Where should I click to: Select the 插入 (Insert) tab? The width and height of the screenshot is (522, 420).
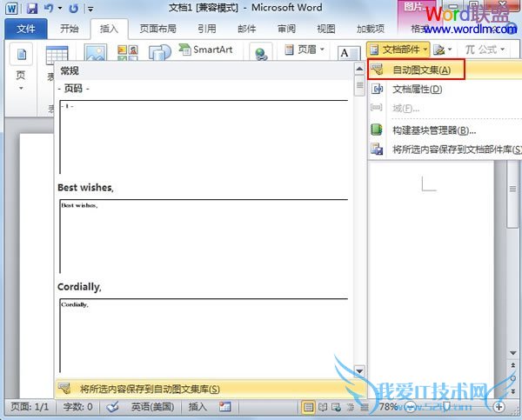(x=110, y=30)
